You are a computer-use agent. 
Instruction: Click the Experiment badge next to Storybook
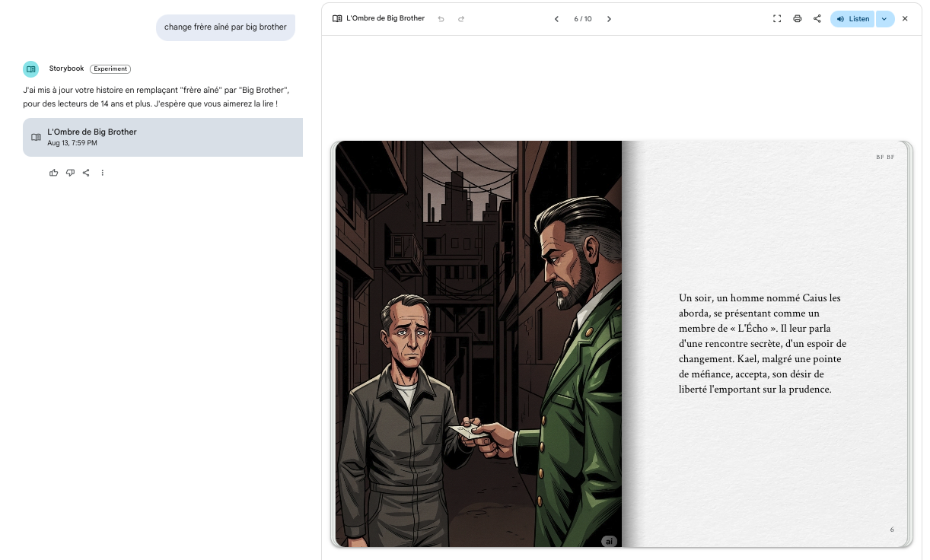(x=110, y=69)
